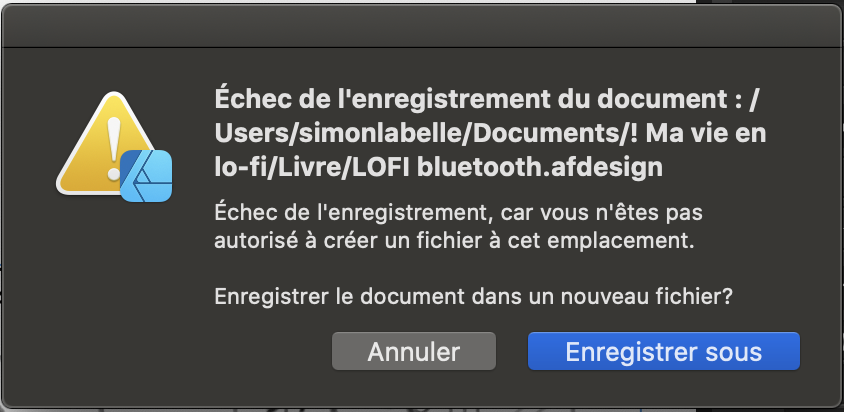Viewport: 844px width, 412px height.
Task: Click the Annuler button
Action: pyautogui.click(x=413, y=351)
